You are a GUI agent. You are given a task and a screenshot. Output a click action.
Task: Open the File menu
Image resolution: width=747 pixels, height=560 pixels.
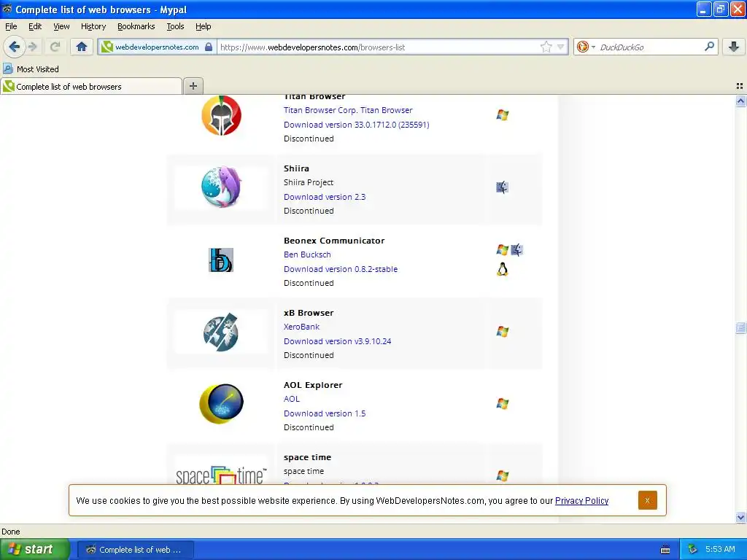(x=11, y=26)
